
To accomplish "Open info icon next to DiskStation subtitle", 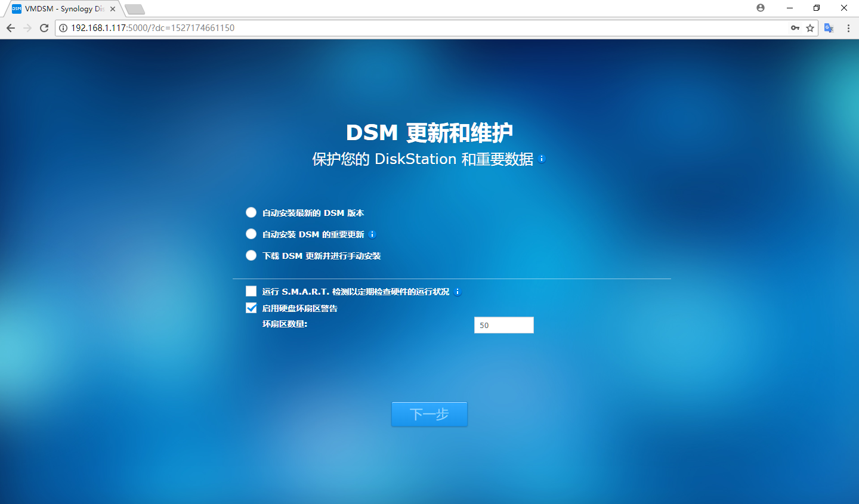I will [542, 159].
